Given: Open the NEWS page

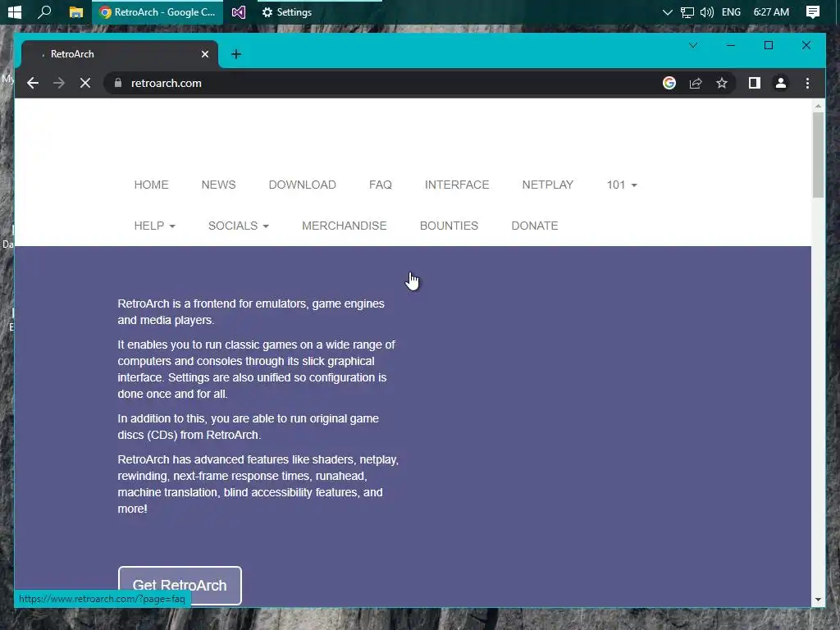Looking at the screenshot, I should (x=218, y=185).
